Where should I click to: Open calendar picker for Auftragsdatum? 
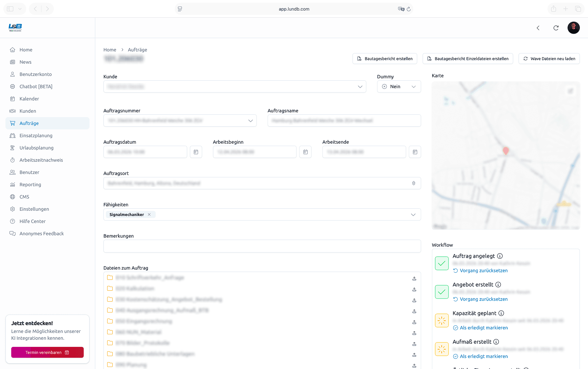coord(196,152)
